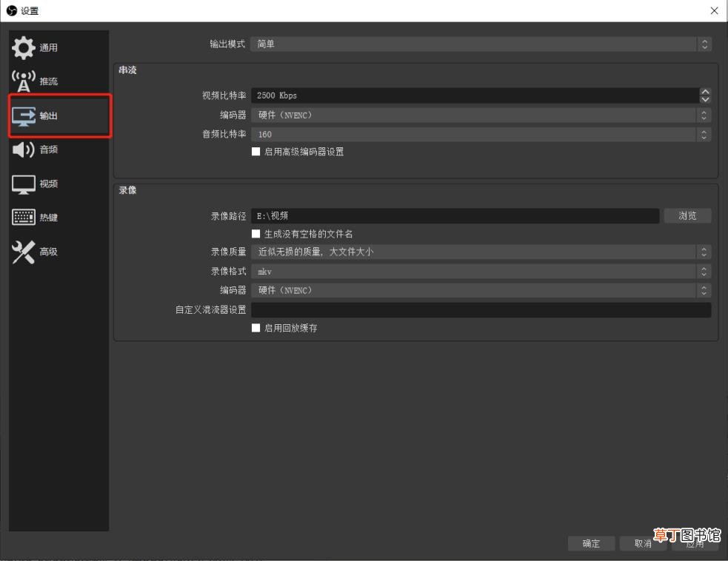Open the 录像格式 dropdown showing mkv

coord(481,272)
